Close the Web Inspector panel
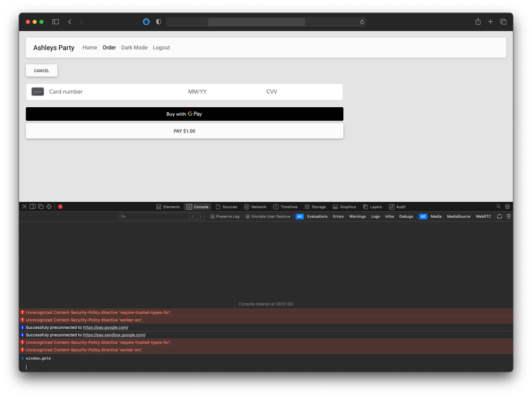The width and height of the screenshot is (532, 397). point(24,207)
